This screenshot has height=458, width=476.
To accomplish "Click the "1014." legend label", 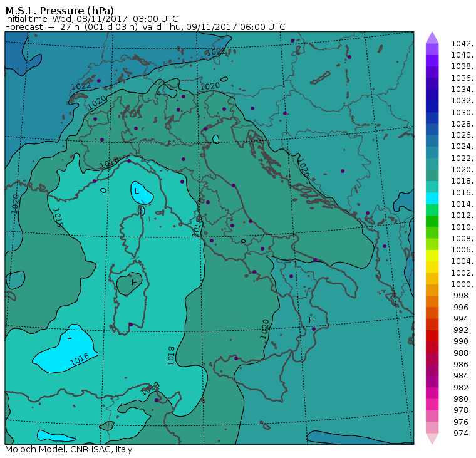I will [462, 204].
